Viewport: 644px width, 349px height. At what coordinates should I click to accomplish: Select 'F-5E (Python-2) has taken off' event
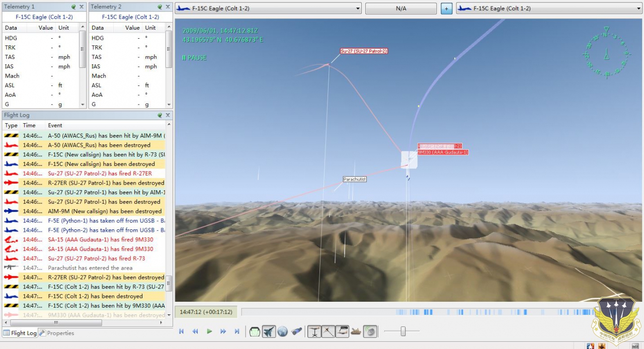pos(84,230)
